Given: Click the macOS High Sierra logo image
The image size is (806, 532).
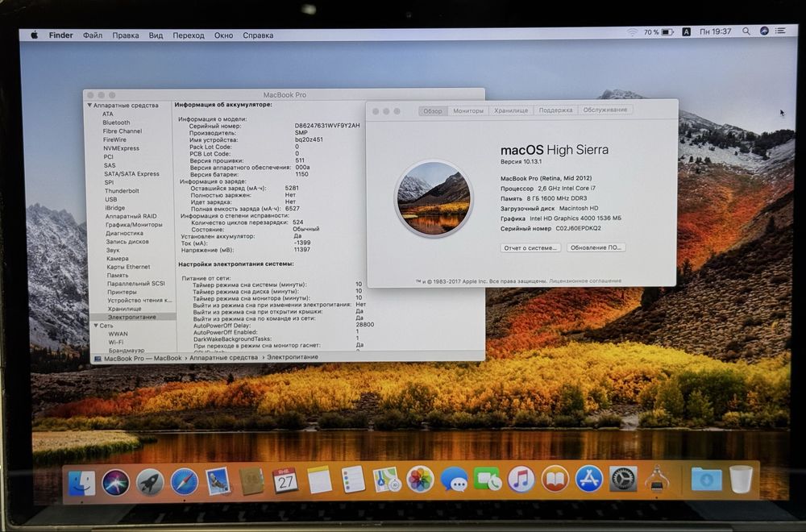Looking at the screenshot, I should [x=434, y=199].
